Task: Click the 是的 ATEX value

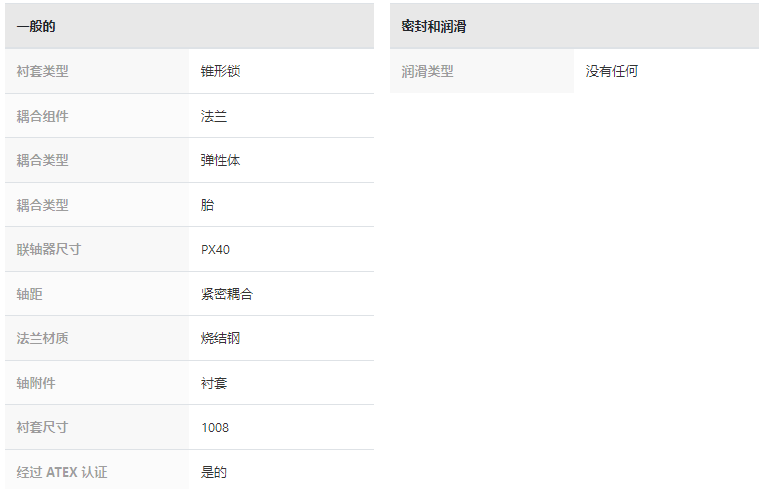Action: coord(214,472)
